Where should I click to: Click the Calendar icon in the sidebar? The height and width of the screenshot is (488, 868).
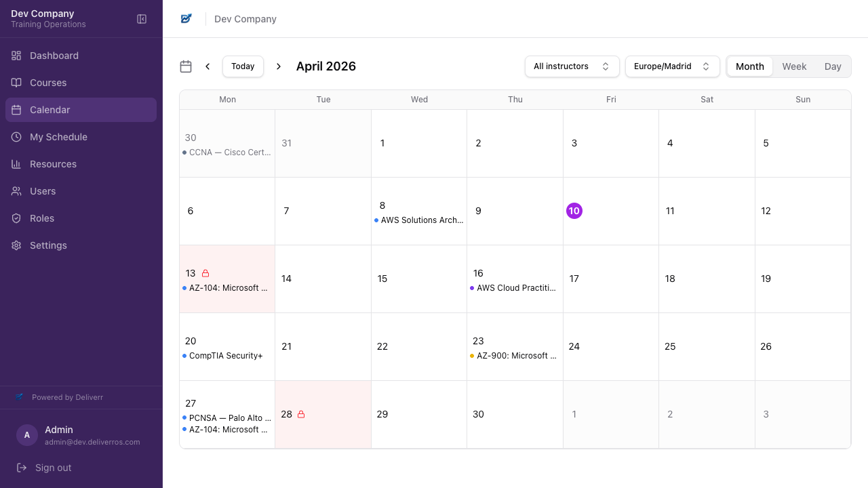click(x=16, y=110)
